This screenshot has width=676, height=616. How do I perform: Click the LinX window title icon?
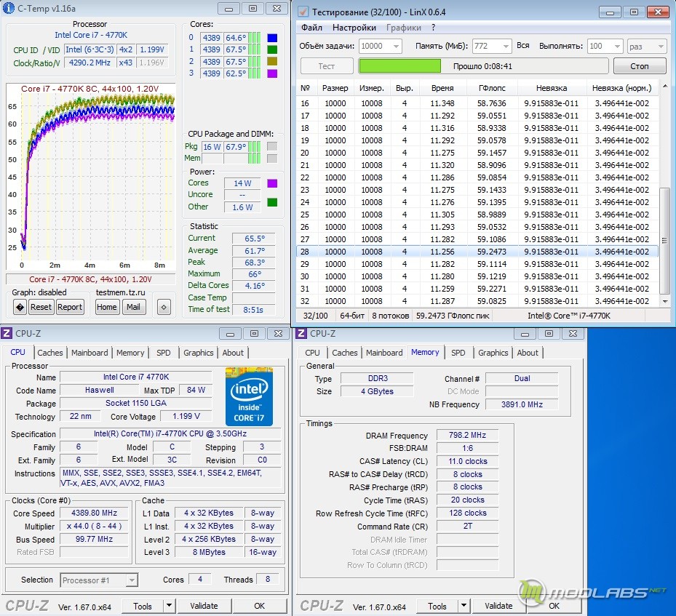click(x=303, y=12)
